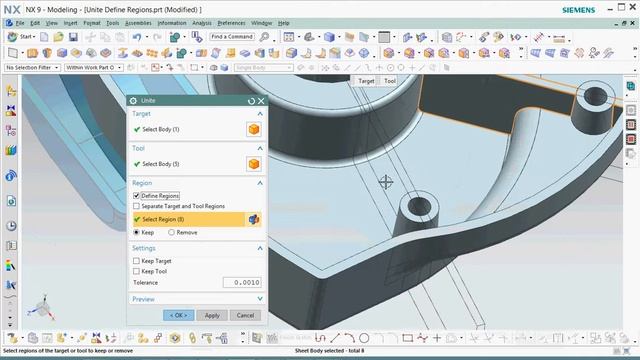Viewport: 640px width, 360px height.
Task: Click the Save floppy disk icon
Action: point(73,37)
